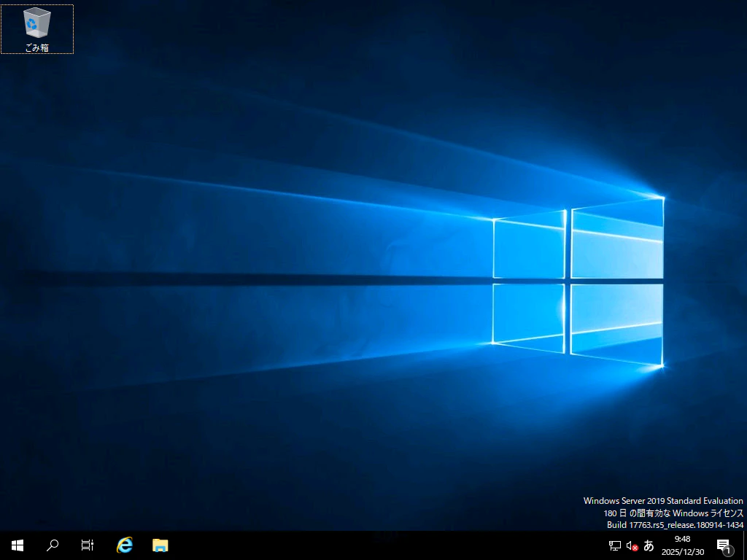
Task: Open the volume flyout from the speaker
Action: 630,545
